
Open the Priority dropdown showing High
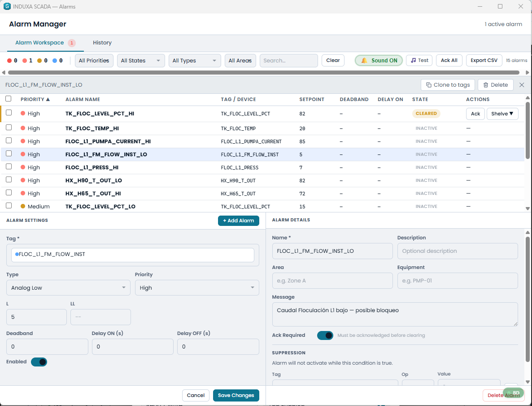pyautogui.click(x=197, y=288)
